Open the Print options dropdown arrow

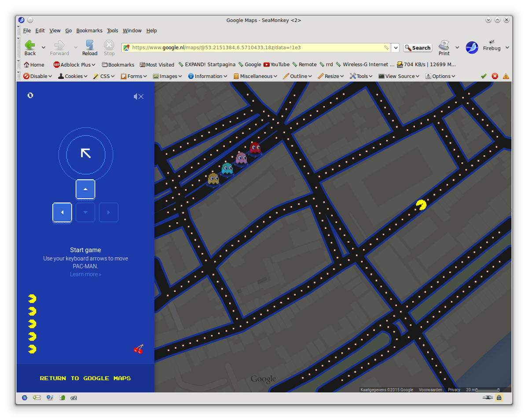click(x=457, y=48)
